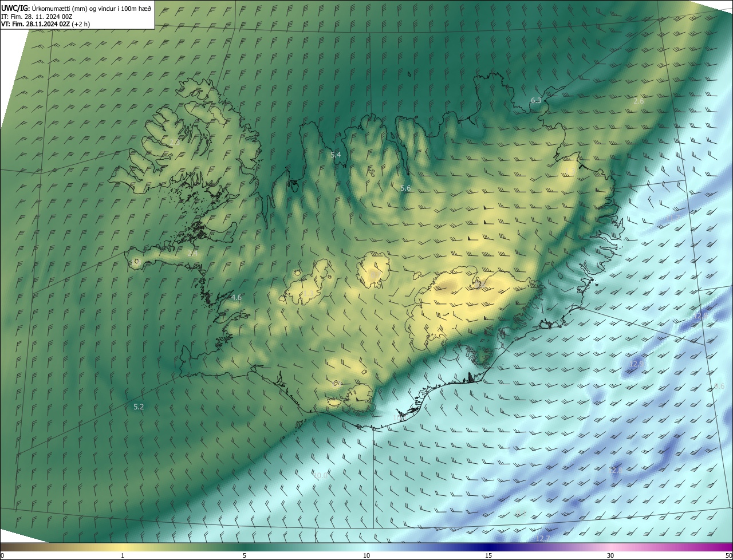Screen dimensions: 733x560
Task: Click the 5.6 value label on the map
Action: [405, 188]
